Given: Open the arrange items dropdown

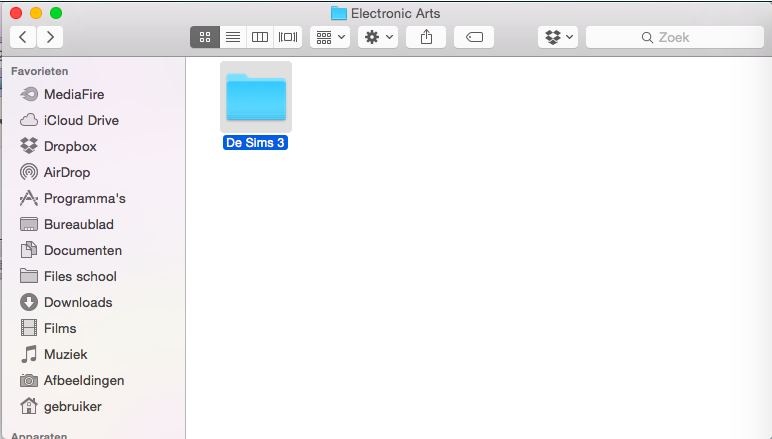Looking at the screenshot, I should point(330,37).
